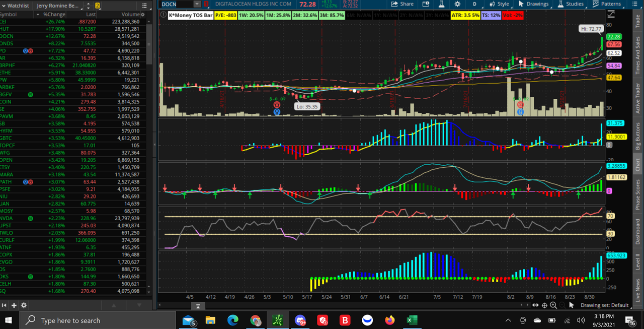Image resolution: width=644 pixels, height=329 pixels.
Task: Select the NVDA row in watchlist
Action: click(75, 218)
